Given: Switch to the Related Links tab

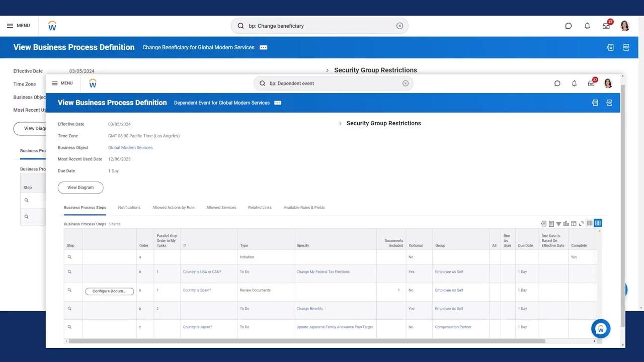Looking at the screenshot, I should 260,208.
